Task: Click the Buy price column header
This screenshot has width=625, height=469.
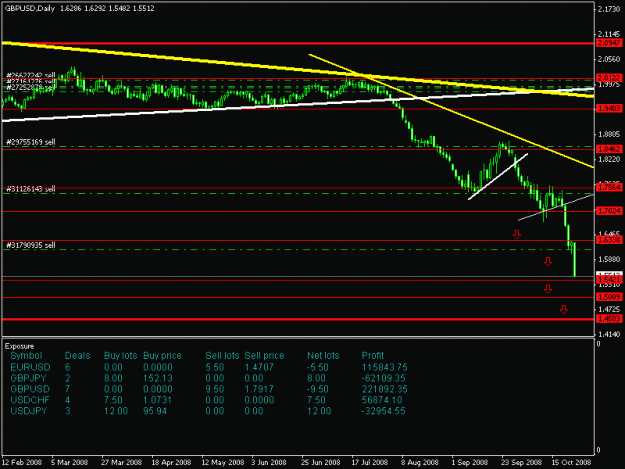Action: [162, 355]
